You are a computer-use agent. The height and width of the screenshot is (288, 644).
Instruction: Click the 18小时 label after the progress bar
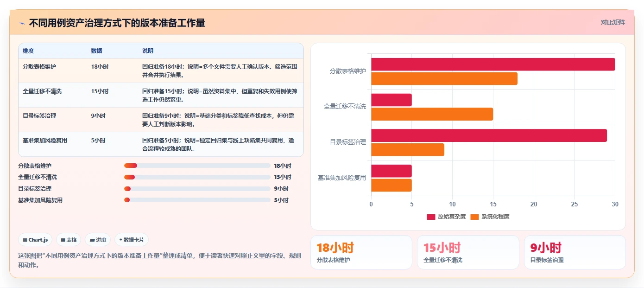tap(283, 166)
